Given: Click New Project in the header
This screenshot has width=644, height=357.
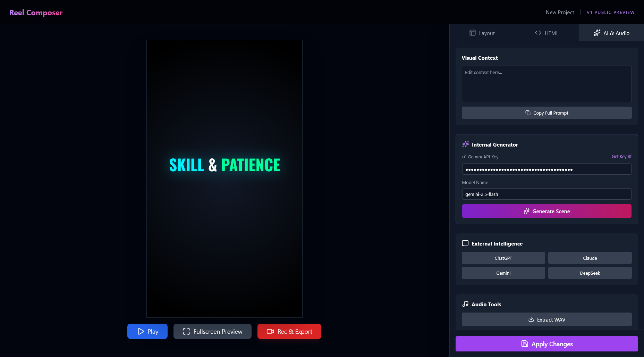Looking at the screenshot, I should [560, 12].
